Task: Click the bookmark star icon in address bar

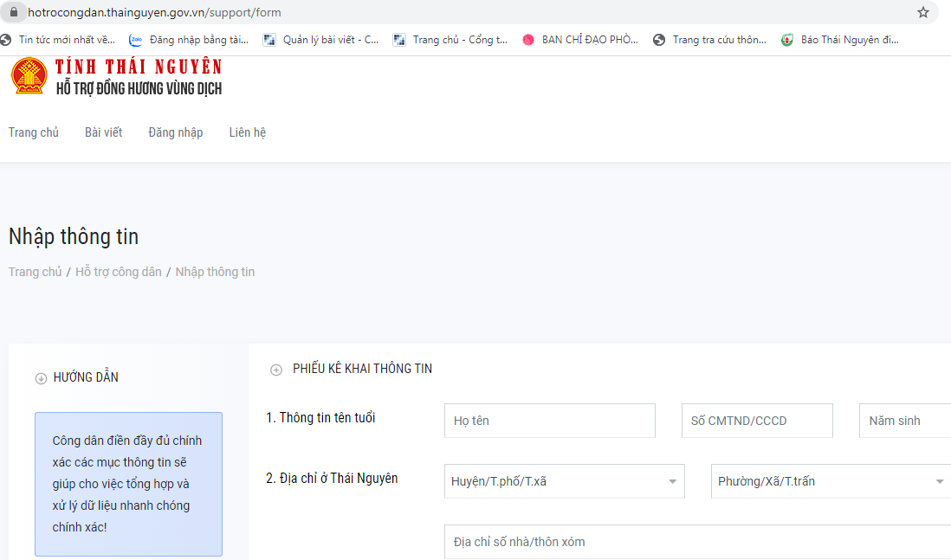Action: coord(923,13)
